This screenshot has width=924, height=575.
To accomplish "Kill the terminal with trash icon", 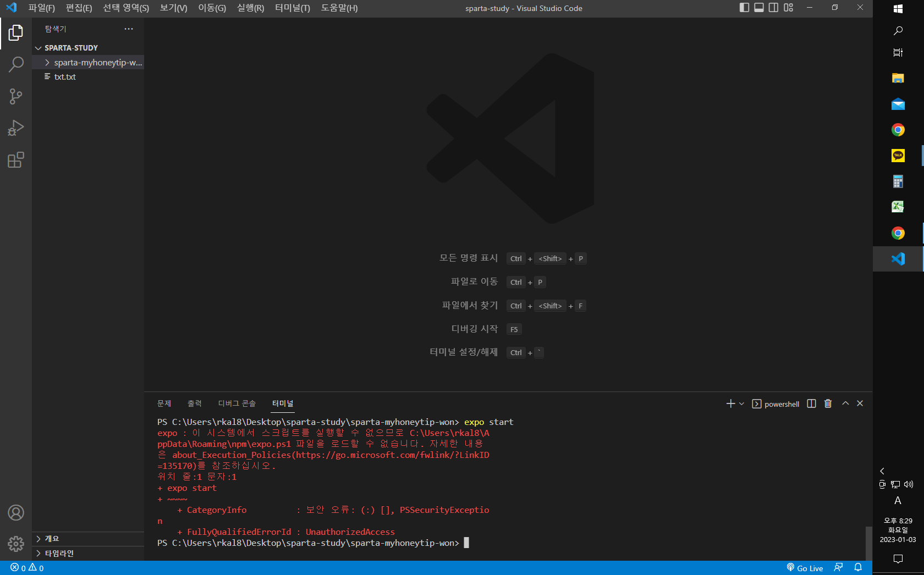I will coord(828,403).
